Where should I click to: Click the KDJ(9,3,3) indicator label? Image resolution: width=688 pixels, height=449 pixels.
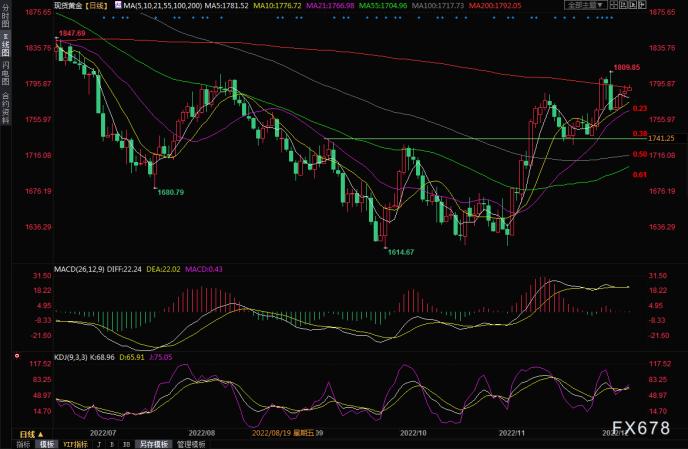pyautogui.click(x=71, y=357)
